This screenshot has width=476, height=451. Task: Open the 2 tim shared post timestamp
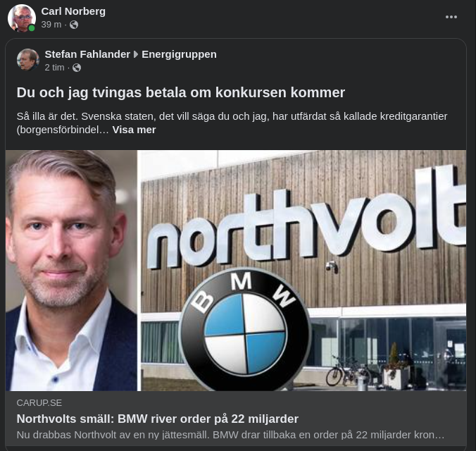(x=54, y=68)
